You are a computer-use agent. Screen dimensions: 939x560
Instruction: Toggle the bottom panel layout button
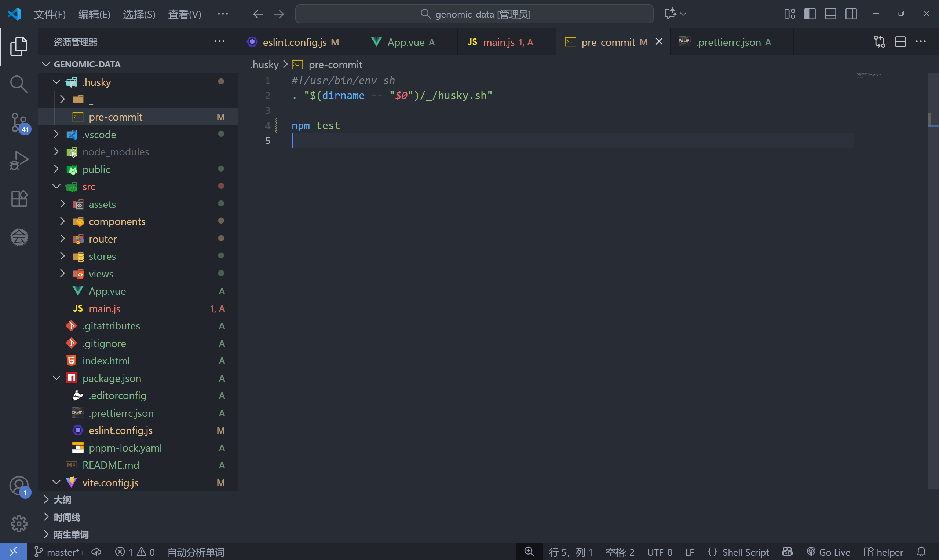click(x=830, y=14)
